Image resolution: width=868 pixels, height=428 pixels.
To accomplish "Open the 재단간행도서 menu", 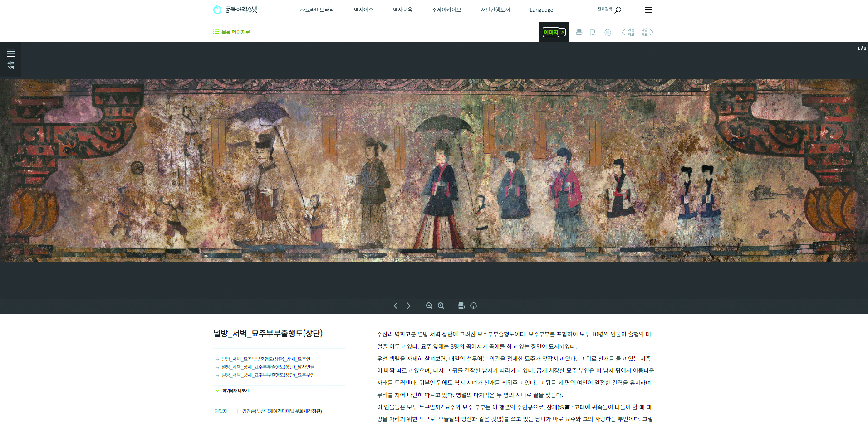I will pyautogui.click(x=495, y=10).
